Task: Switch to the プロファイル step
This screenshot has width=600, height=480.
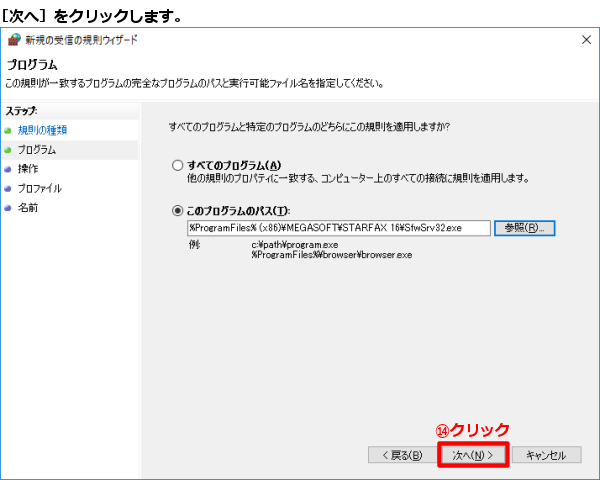Action: tap(40, 188)
